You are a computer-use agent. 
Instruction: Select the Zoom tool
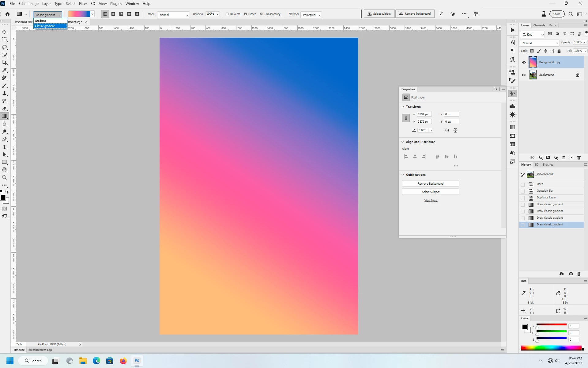point(4,178)
